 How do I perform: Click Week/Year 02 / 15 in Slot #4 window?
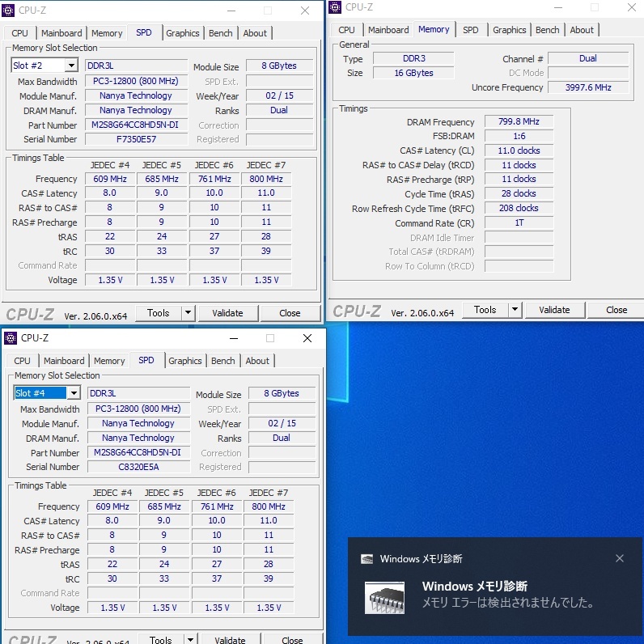pos(282,423)
